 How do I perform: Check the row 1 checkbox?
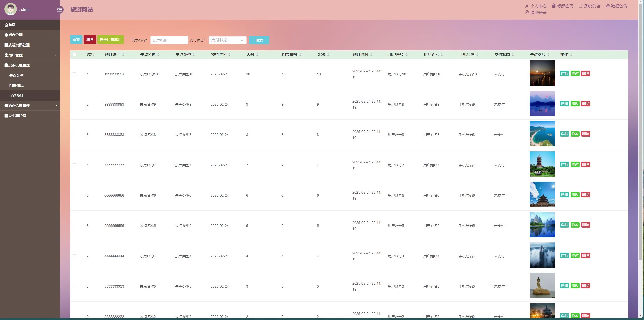tap(74, 74)
